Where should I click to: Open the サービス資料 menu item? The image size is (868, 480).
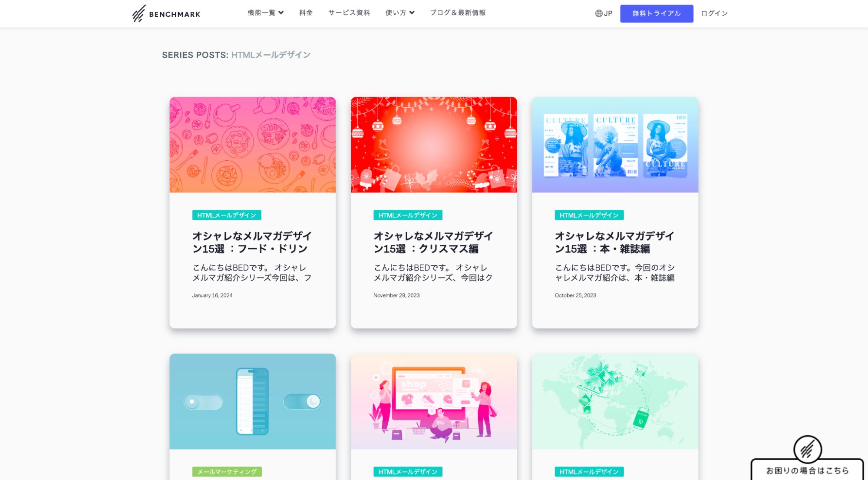(349, 13)
